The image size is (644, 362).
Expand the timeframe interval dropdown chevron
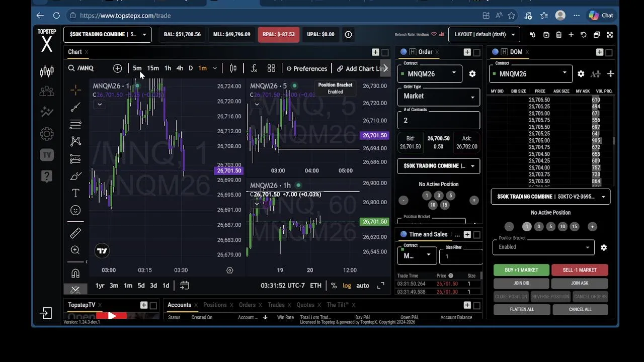click(x=215, y=68)
